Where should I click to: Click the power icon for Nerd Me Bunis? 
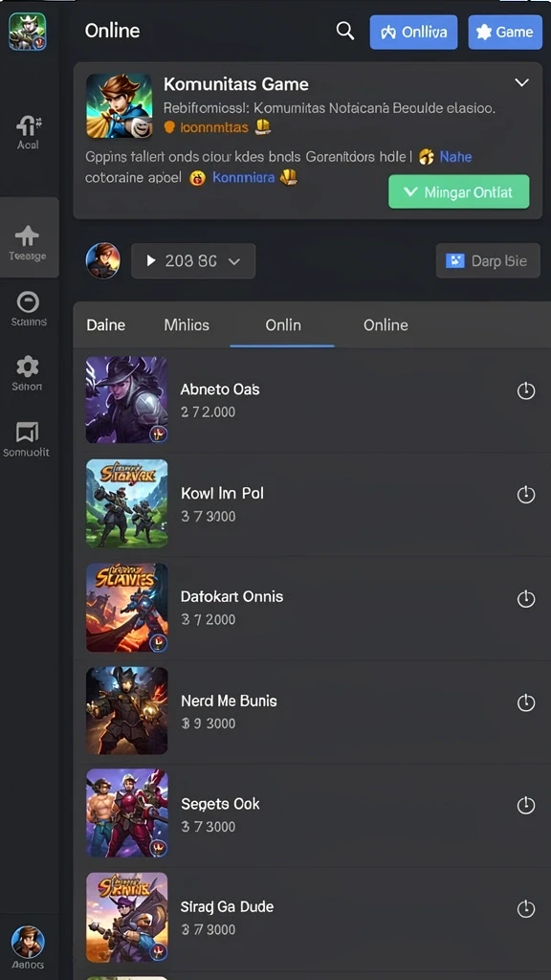[526, 702]
